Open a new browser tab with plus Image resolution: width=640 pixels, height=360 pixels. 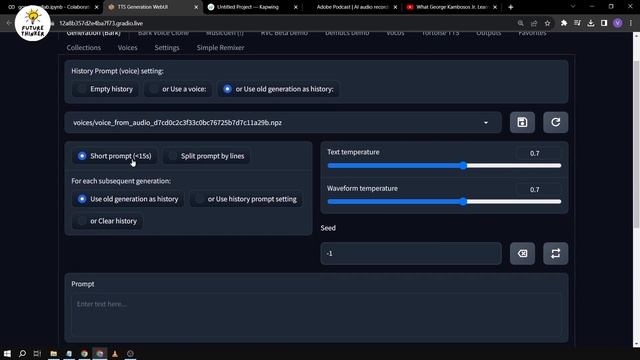(x=511, y=7)
